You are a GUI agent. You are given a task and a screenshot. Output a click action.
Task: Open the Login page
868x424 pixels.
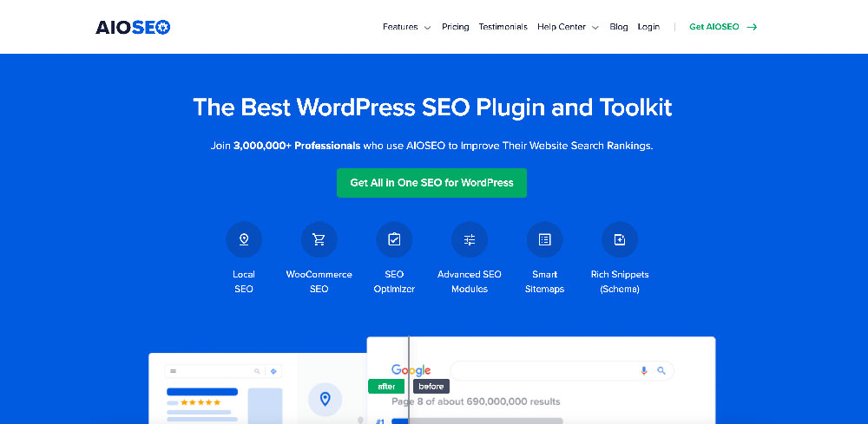tap(648, 27)
